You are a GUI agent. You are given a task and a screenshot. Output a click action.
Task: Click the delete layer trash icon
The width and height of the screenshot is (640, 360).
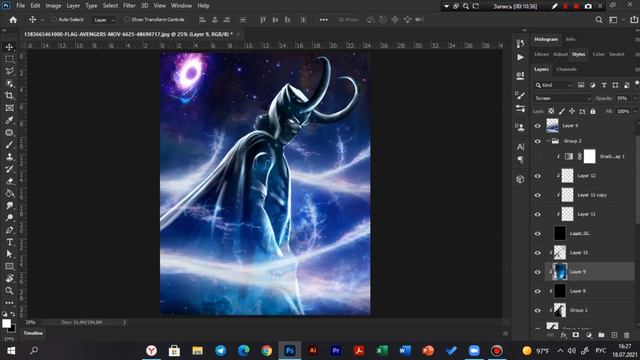pos(627,335)
